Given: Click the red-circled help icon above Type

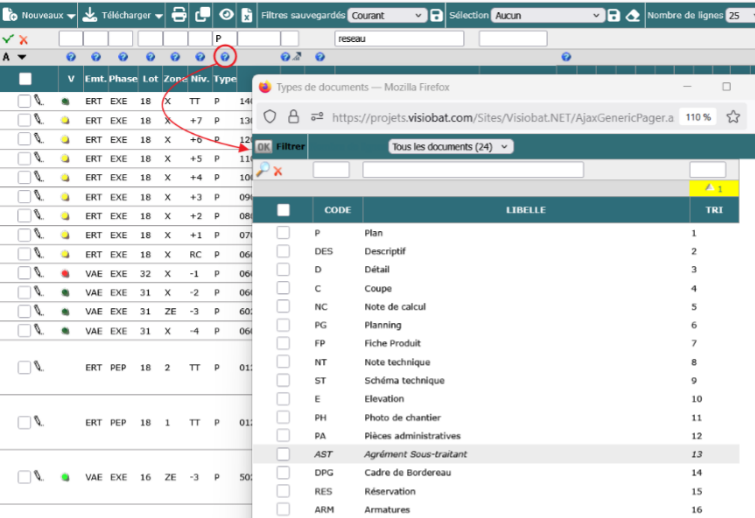Looking at the screenshot, I should 225,57.
